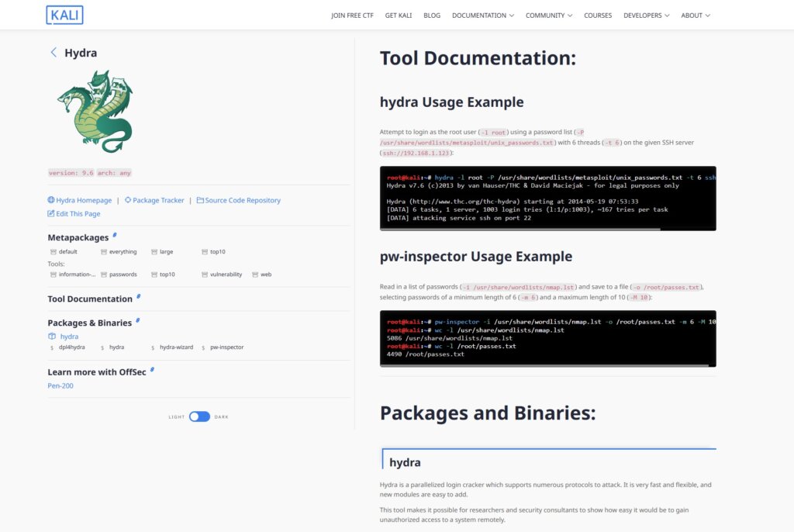Click the Package Tracker icon
The height and width of the screenshot is (532, 794).
pyautogui.click(x=128, y=200)
